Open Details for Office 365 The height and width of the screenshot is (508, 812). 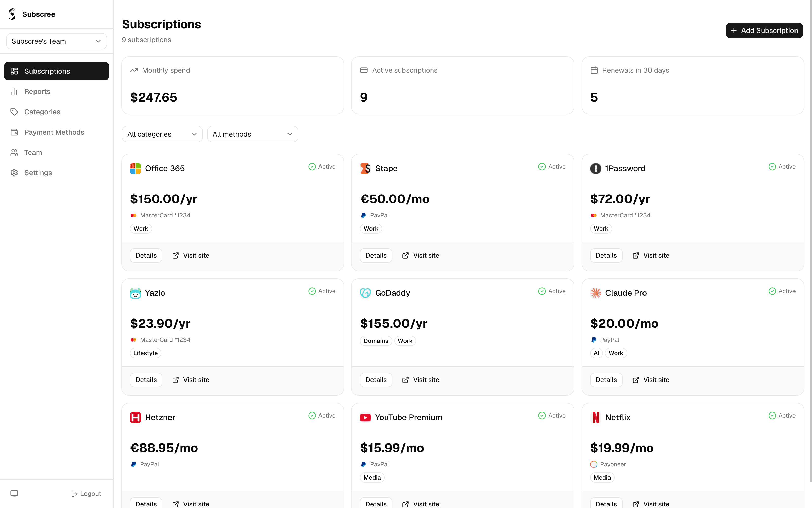(146, 255)
